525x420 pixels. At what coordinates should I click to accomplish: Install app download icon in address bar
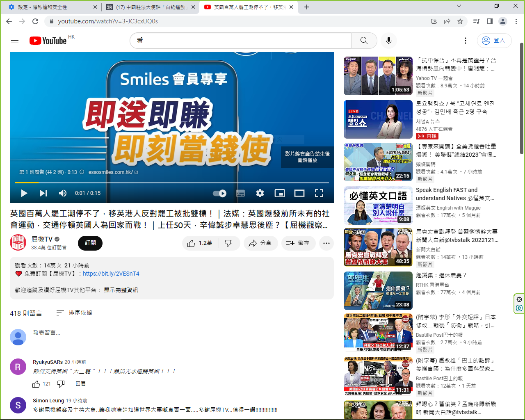click(434, 21)
